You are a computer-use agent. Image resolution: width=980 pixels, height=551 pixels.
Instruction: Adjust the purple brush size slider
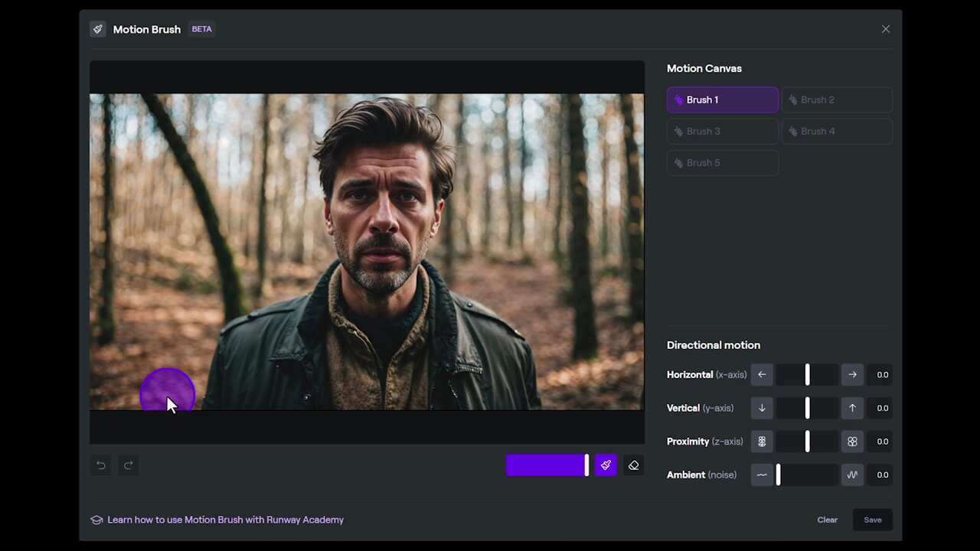pyautogui.click(x=547, y=465)
